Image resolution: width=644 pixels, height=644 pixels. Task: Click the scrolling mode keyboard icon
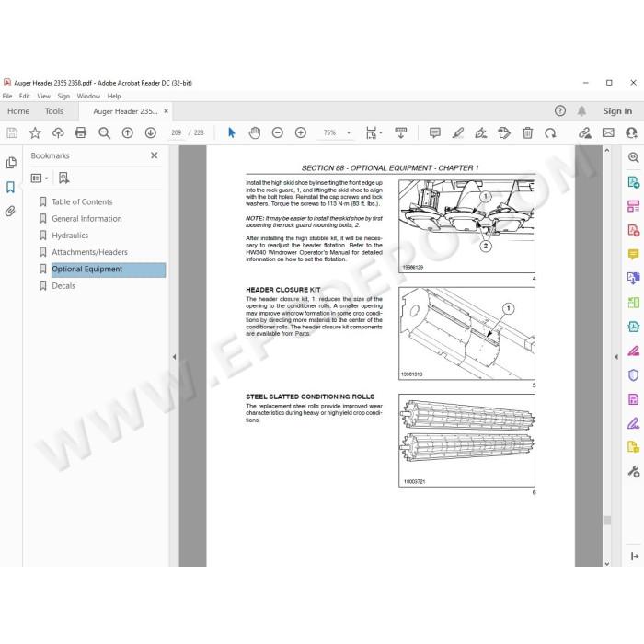[x=401, y=132]
